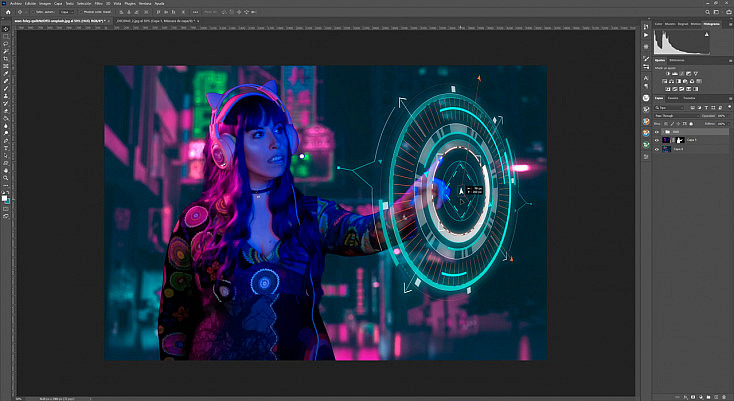Add a Curves adjustment layer
734x401 pixels.
(682, 73)
